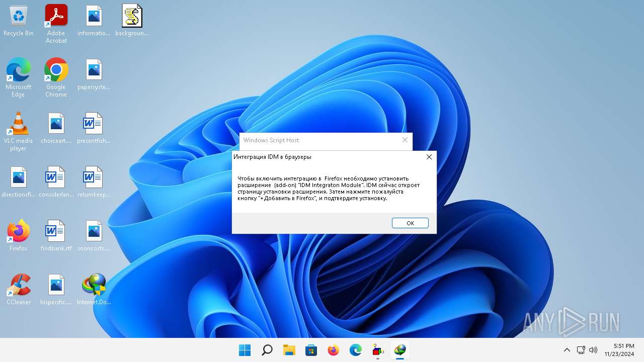Image resolution: width=644 pixels, height=362 pixels.
Task: Select the backgroun... script file
Action: [132, 21]
